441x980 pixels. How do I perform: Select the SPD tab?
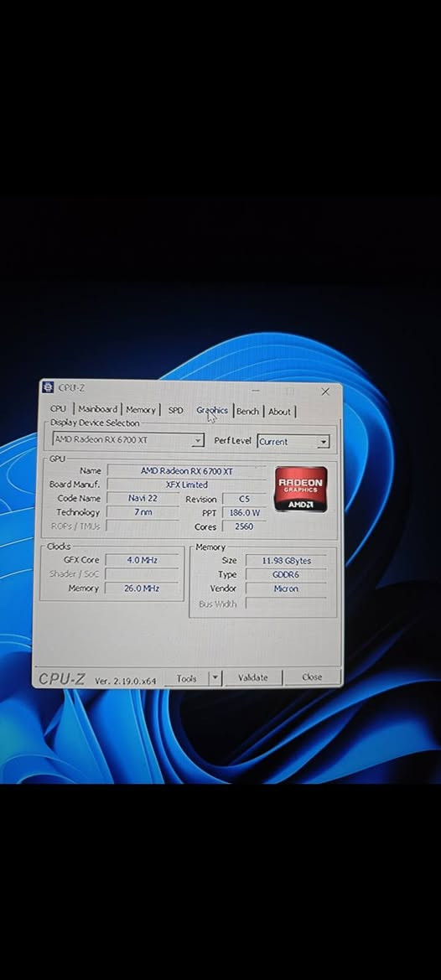(x=176, y=411)
